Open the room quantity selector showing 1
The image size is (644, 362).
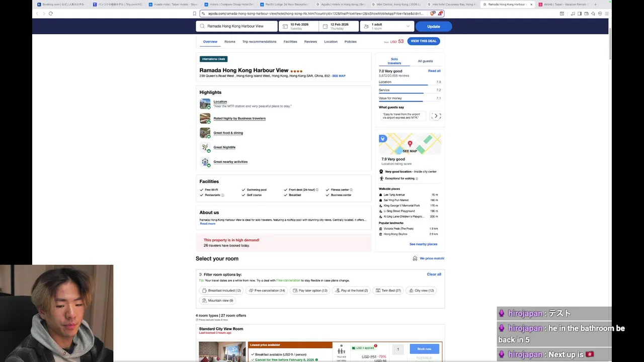pyautogui.click(x=398, y=349)
